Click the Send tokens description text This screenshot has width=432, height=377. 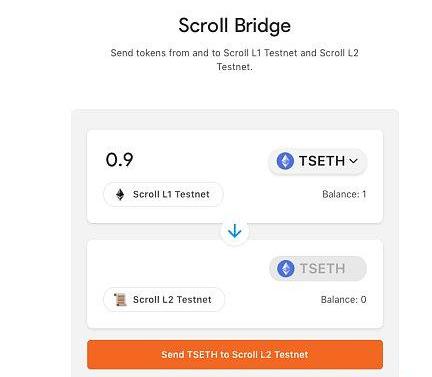click(x=234, y=60)
